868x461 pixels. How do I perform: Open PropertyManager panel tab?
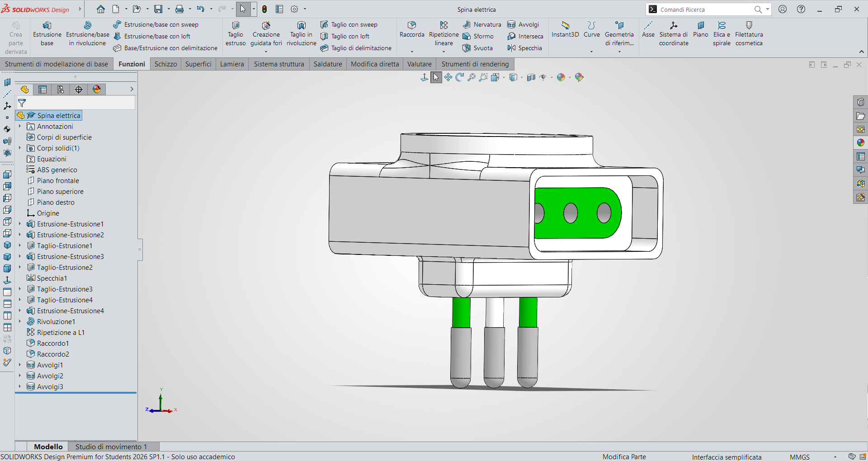[x=42, y=89]
